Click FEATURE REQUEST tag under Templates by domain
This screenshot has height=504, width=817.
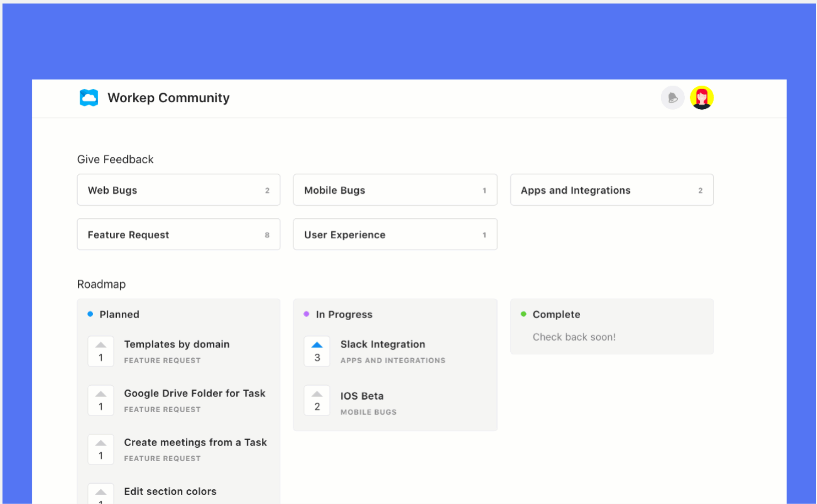point(162,360)
